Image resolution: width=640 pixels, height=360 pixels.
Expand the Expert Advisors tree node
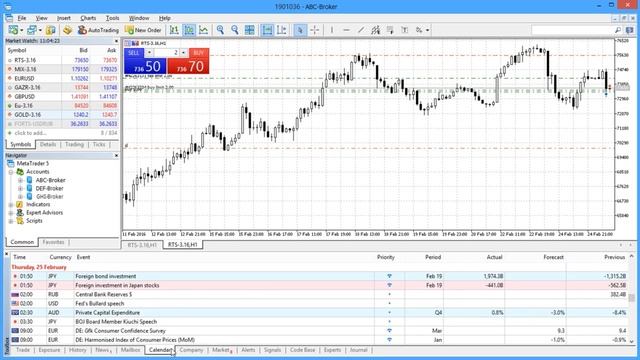[x=11, y=213]
